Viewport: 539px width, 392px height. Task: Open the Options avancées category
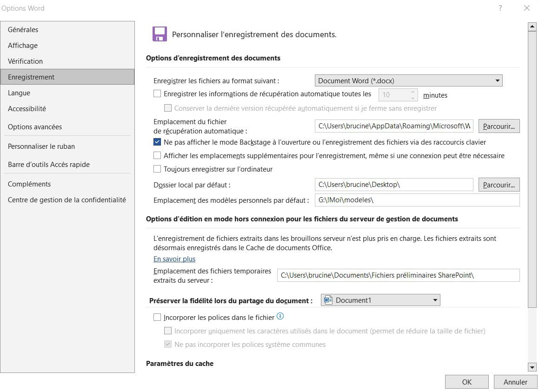click(x=35, y=126)
